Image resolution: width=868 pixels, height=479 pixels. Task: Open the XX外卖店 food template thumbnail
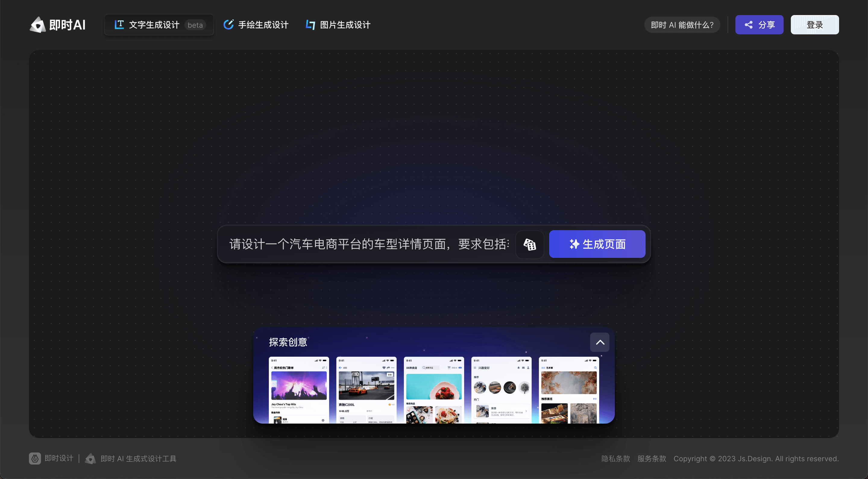point(434,390)
